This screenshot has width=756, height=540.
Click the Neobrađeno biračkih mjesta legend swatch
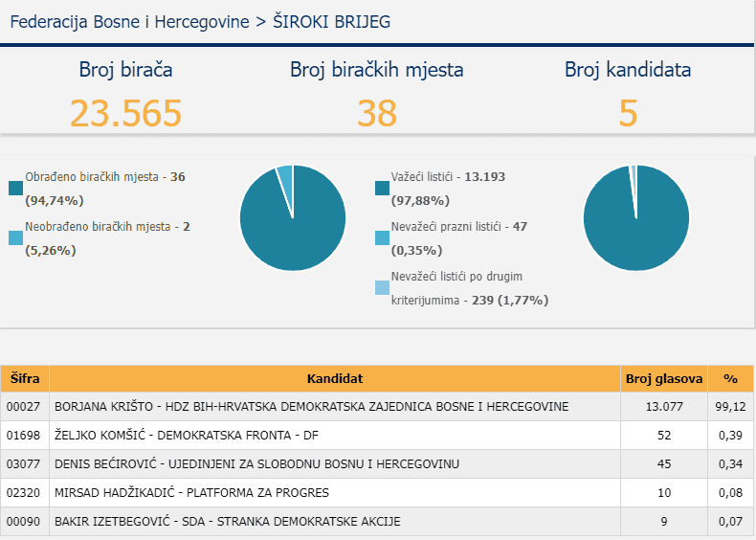pyautogui.click(x=15, y=237)
